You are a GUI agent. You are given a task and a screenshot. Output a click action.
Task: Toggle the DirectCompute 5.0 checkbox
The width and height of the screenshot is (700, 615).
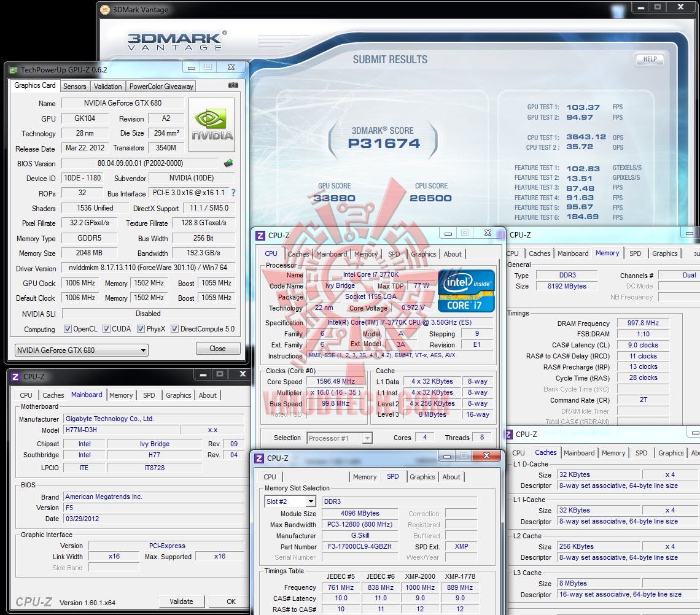point(174,329)
